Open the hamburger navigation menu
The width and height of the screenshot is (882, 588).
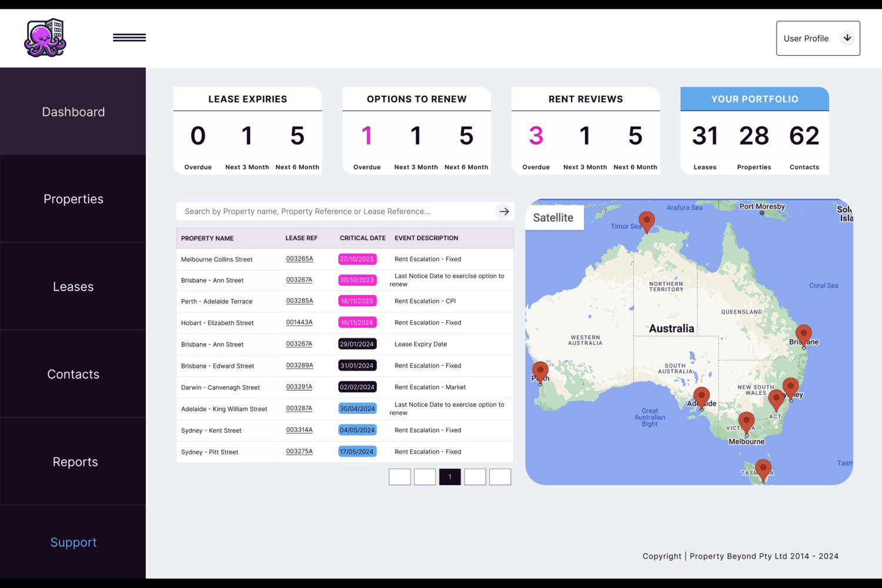pyautogui.click(x=129, y=37)
